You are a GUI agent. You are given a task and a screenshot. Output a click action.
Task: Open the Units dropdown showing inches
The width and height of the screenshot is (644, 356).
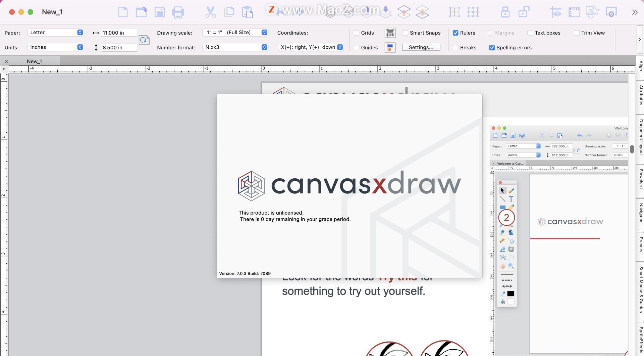click(x=55, y=47)
